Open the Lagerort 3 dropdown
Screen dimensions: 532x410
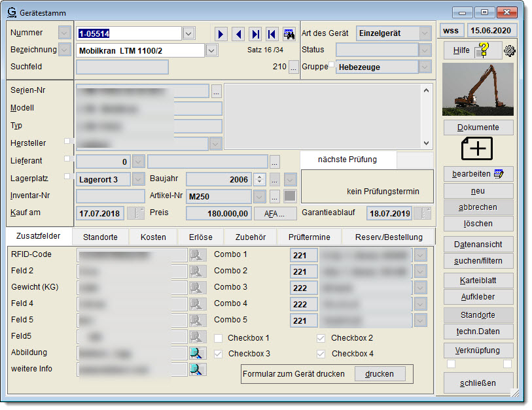click(138, 179)
